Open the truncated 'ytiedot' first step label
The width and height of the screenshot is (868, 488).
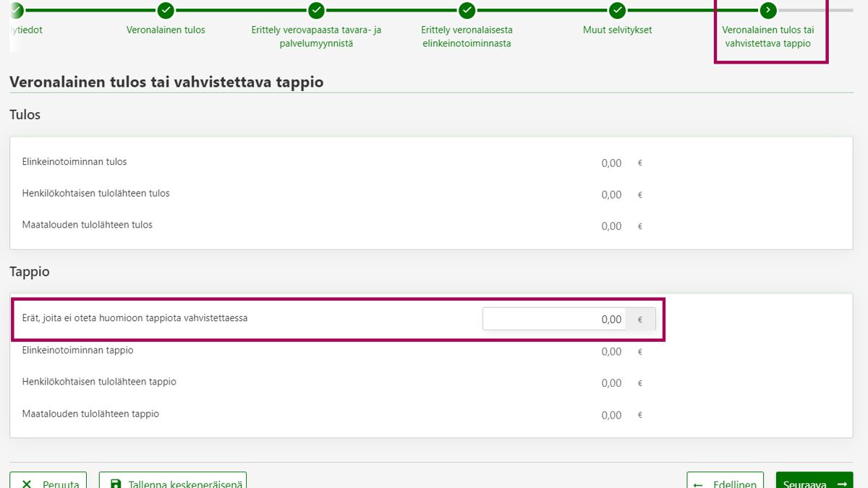click(27, 30)
